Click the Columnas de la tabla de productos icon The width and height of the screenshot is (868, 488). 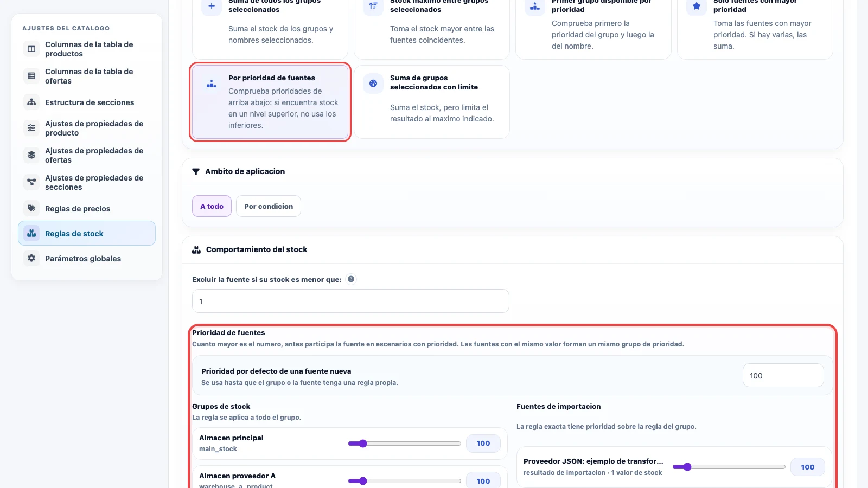click(x=31, y=49)
